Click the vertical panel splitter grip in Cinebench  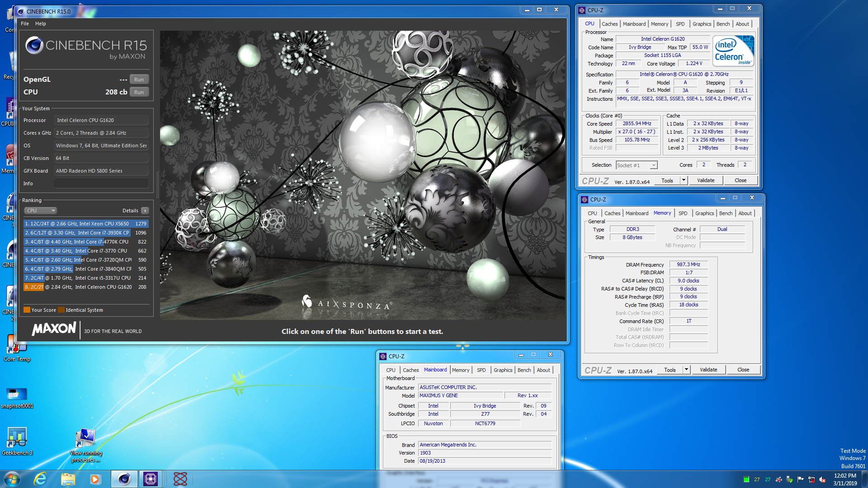click(x=157, y=184)
